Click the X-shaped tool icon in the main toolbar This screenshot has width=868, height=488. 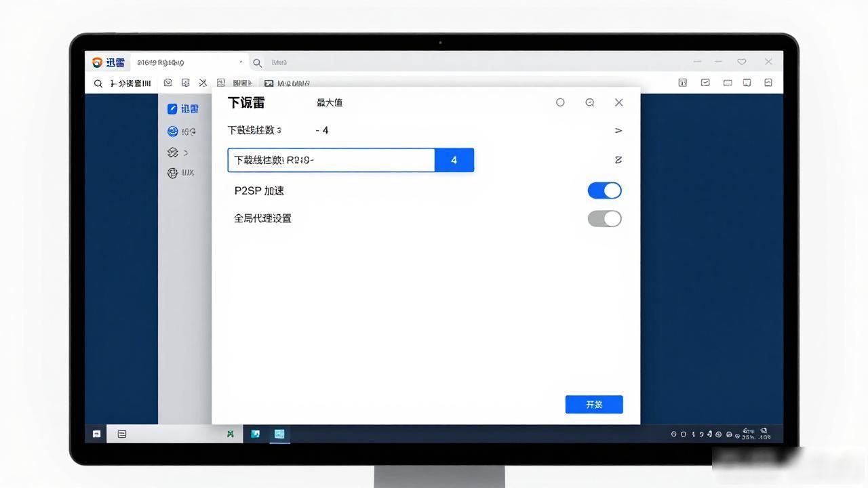point(203,83)
